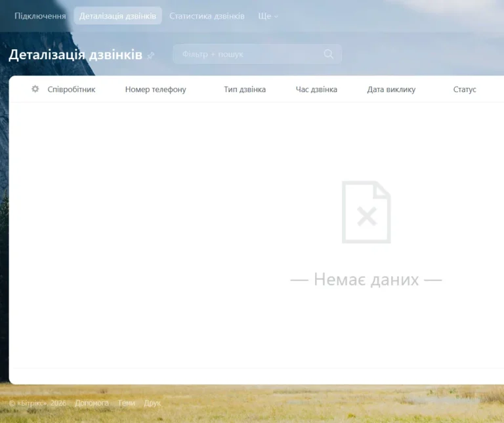Viewport: 504px width, 423px height.
Task: Open the Підключення tab
Action: click(40, 16)
